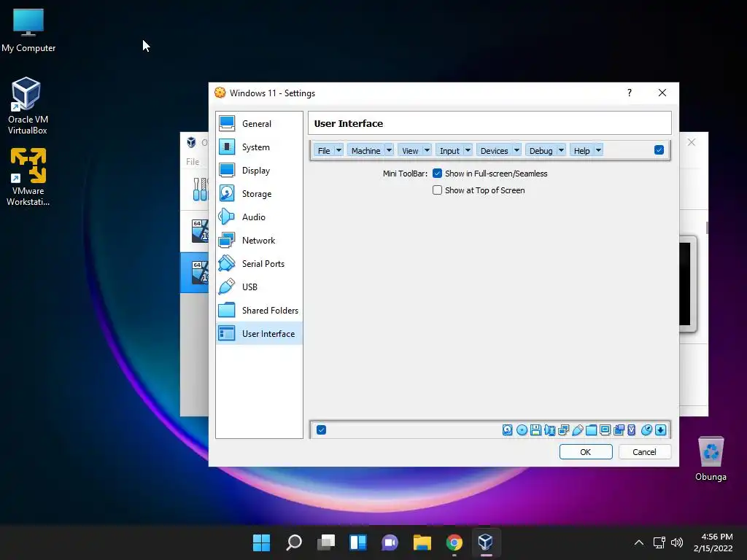Select Tools icon in background VirtualBox window
The width and height of the screenshot is (747, 560).
200,189
